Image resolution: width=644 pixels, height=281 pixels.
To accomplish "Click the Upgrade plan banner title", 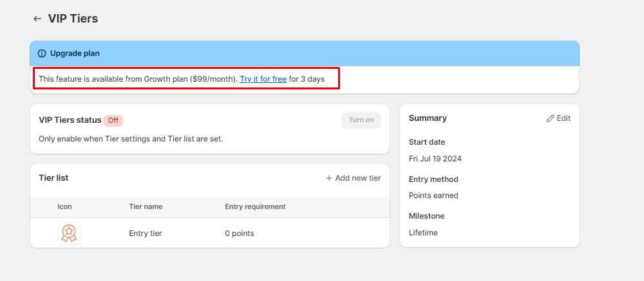I will click(75, 53).
